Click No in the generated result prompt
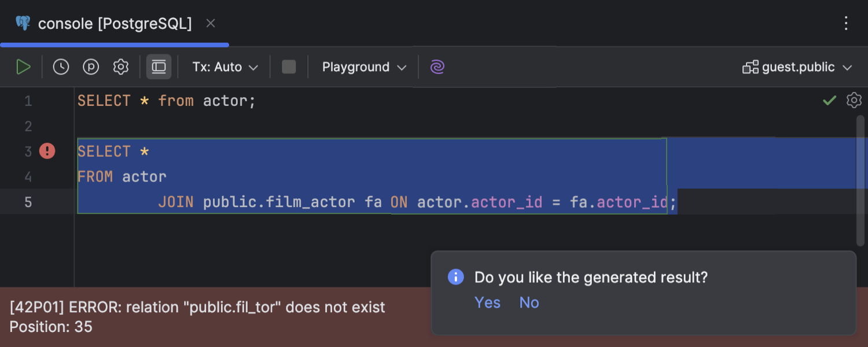868x347 pixels. (529, 302)
